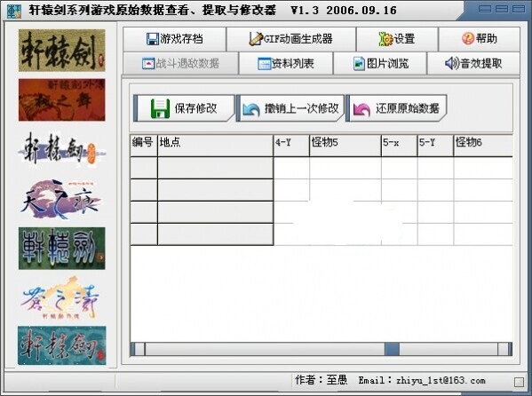Click the 5-Y column header
The height and width of the screenshot is (396, 532).
tap(435, 146)
